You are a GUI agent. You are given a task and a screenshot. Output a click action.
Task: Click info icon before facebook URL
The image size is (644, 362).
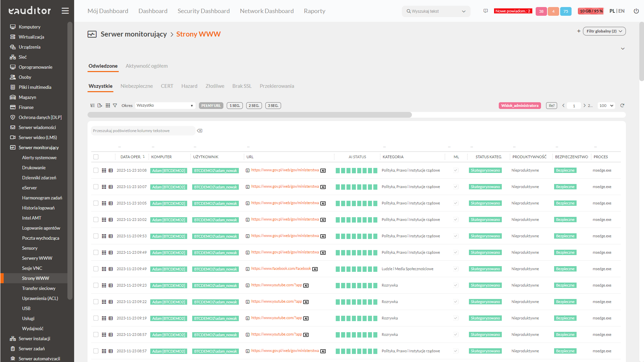(248, 269)
